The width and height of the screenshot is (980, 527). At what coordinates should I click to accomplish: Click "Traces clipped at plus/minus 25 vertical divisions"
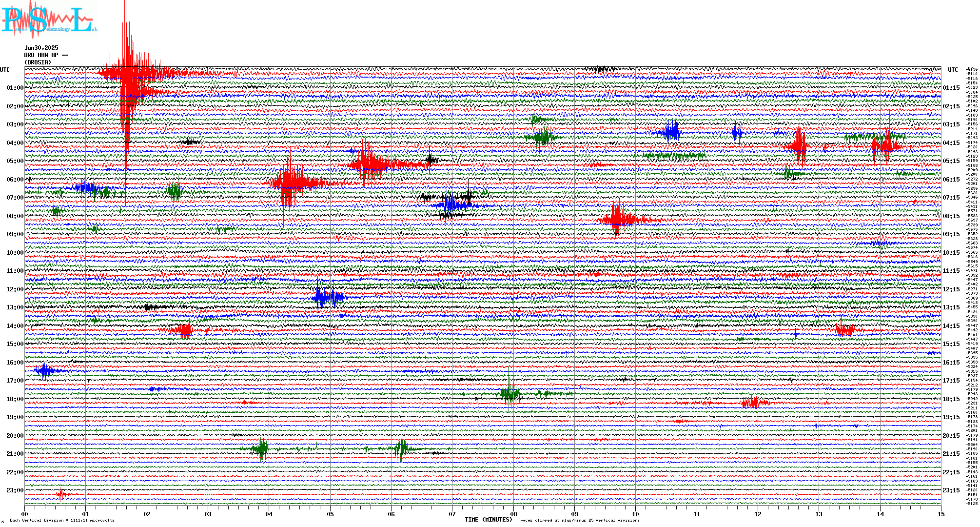click(x=579, y=520)
